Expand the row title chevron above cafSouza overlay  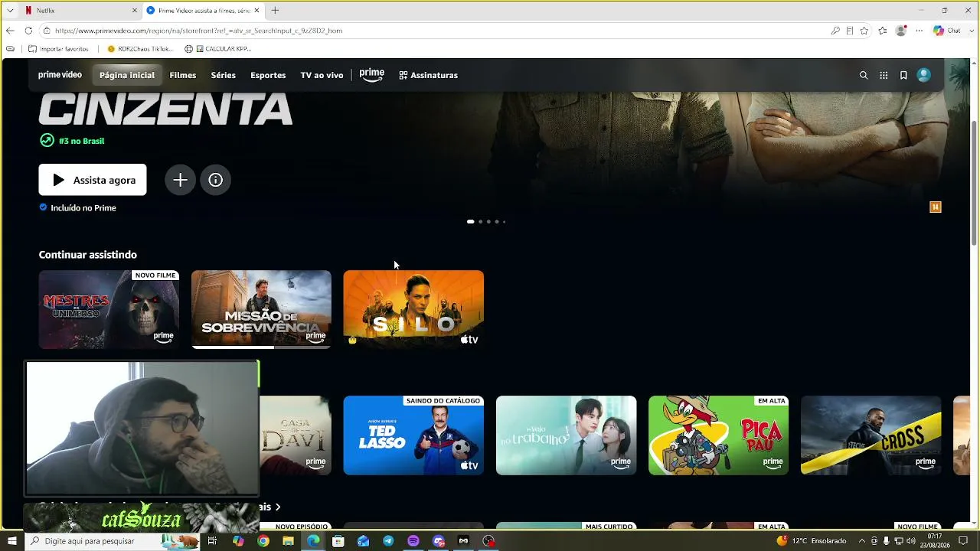click(278, 507)
